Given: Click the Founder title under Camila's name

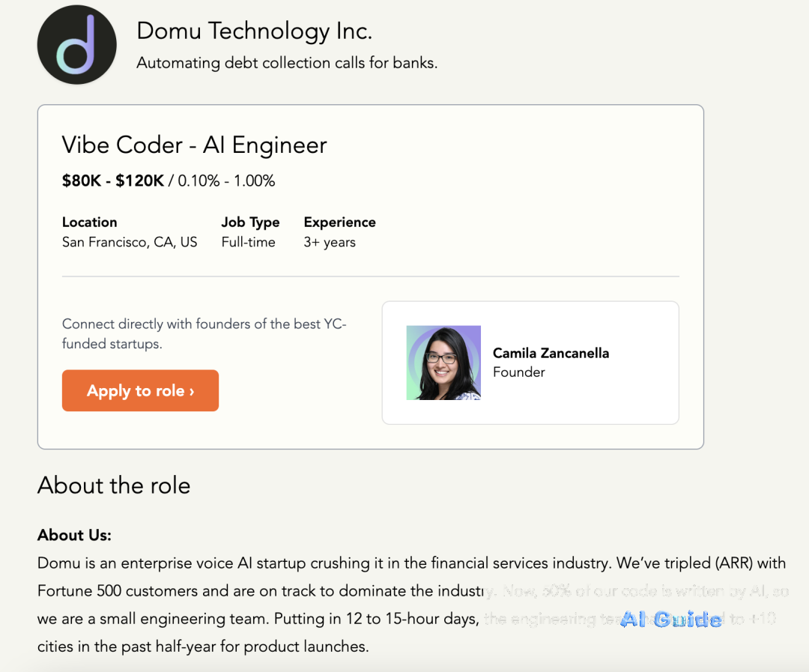Looking at the screenshot, I should (x=518, y=372).
